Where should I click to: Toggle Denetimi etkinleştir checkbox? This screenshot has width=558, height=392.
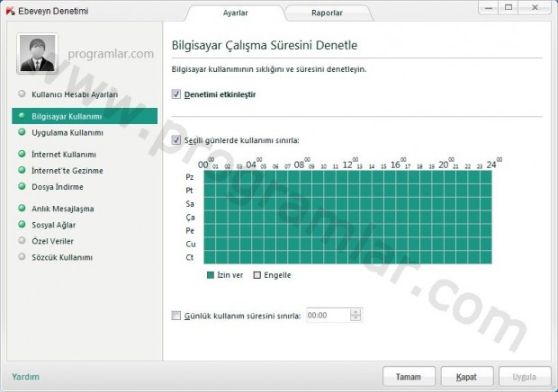pyautogui.click(x=176, y=94)
